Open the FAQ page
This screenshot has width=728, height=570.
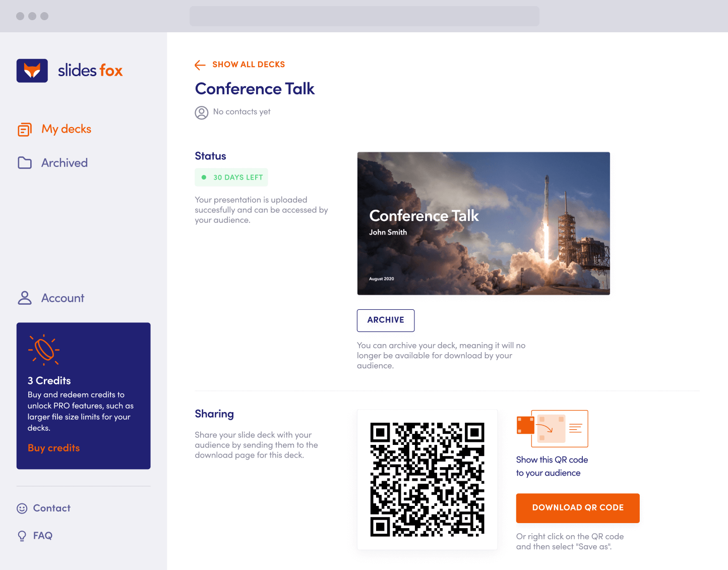pos(43,536)
